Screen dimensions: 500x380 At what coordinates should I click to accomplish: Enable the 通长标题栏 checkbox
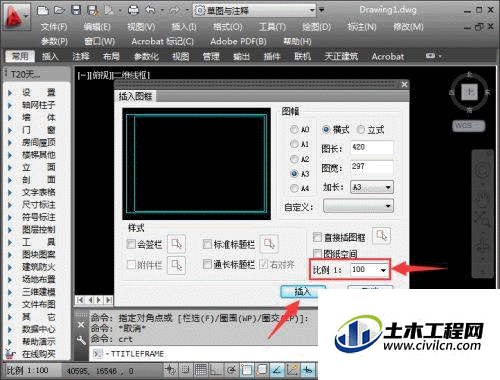(207, 265)
